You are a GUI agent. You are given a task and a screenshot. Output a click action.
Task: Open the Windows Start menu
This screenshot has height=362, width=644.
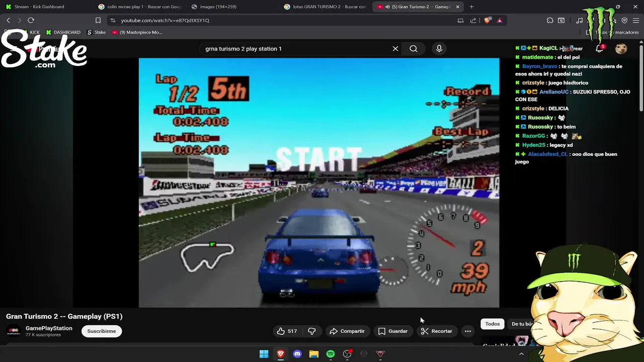click(x=264, y=354)
